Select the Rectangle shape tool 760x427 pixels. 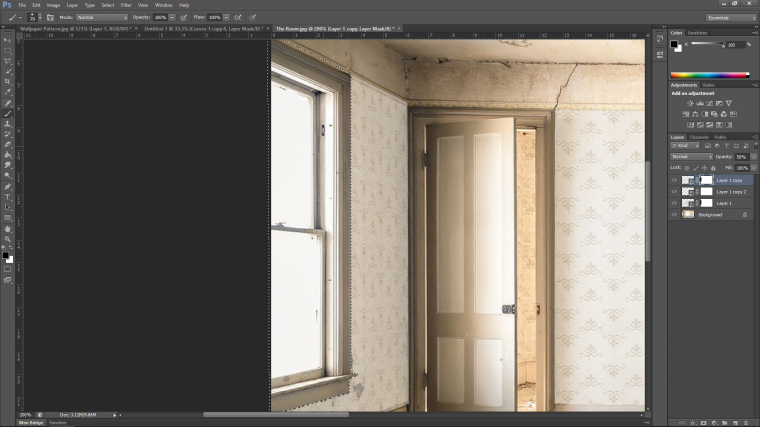(x=7, y=218)
